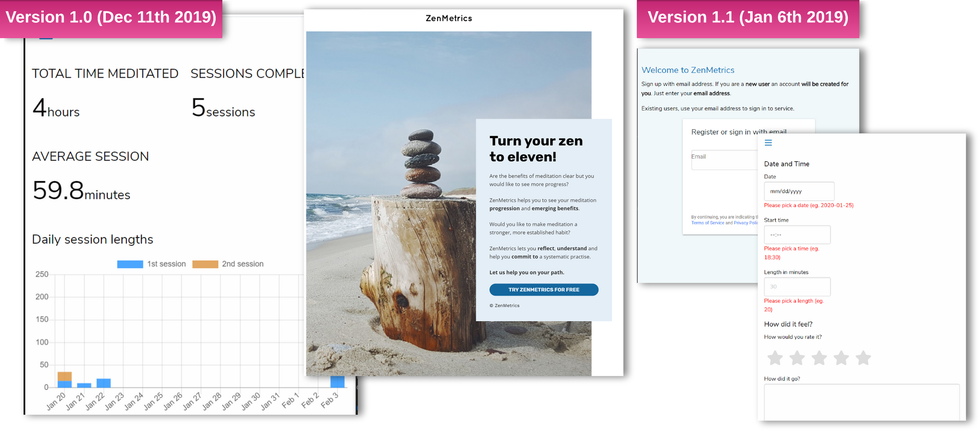The width and height of the screenshot is (980, 444).
Task: Click the '5 sessions' value
Action: (223, 108)
